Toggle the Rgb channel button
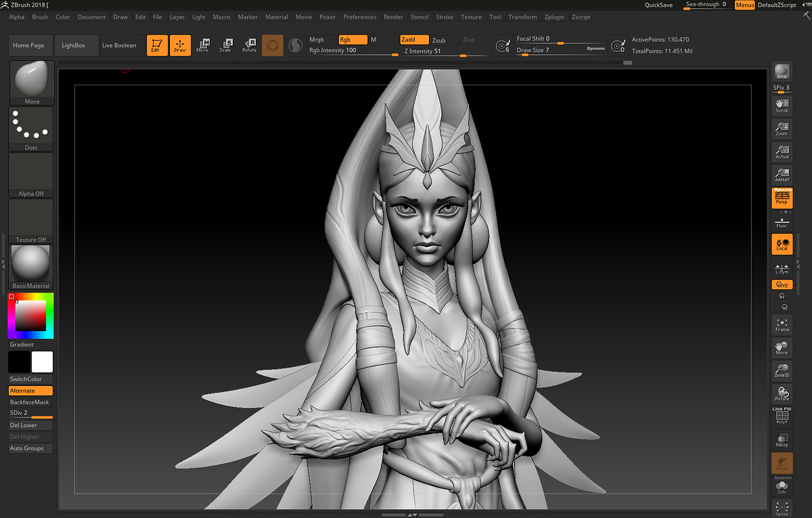The height and width of the screenshot is (518, 812). [x=353, y=40]
